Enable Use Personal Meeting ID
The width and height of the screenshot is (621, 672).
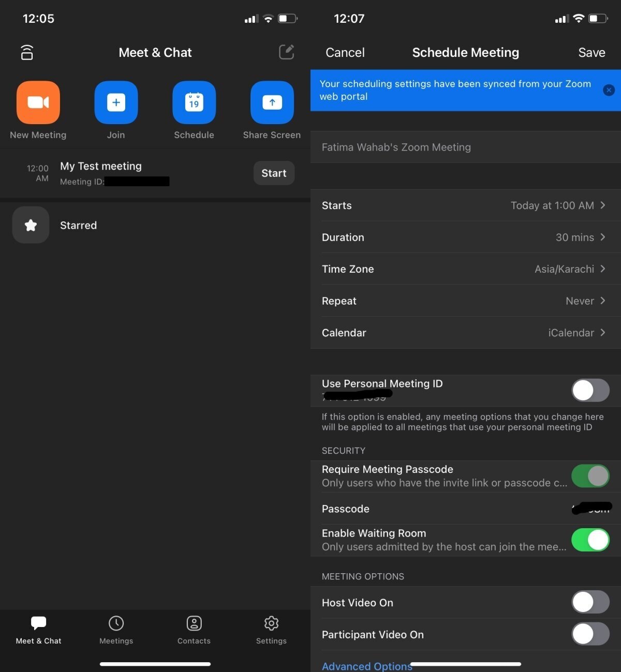coord(590,390)
